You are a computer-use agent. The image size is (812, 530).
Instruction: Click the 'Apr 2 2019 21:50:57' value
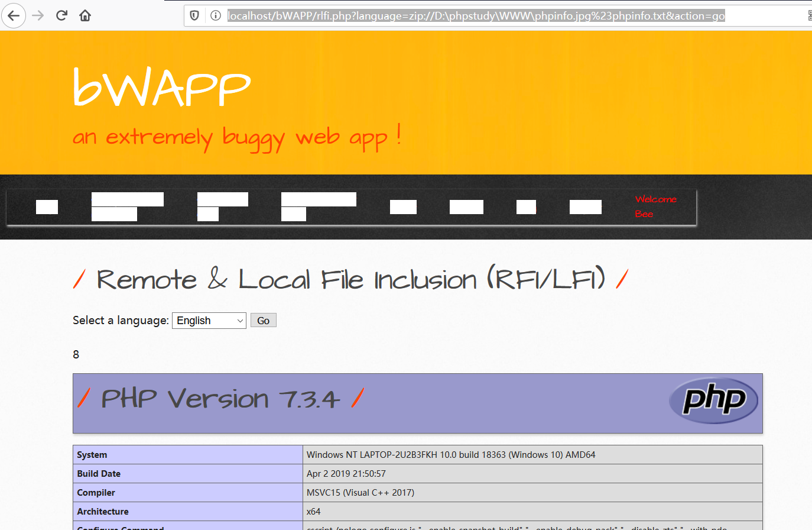[x=346, y=474]
